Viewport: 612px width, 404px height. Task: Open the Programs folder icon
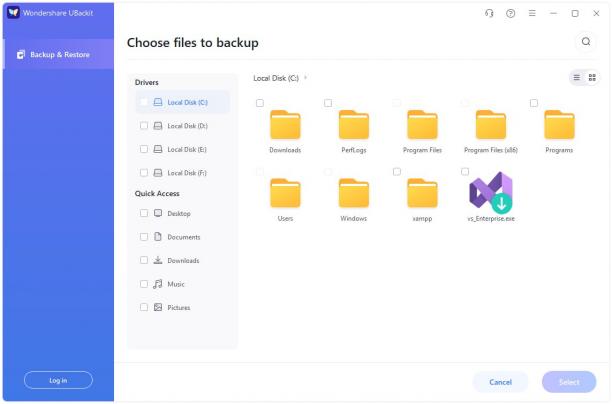click(559, 125)
